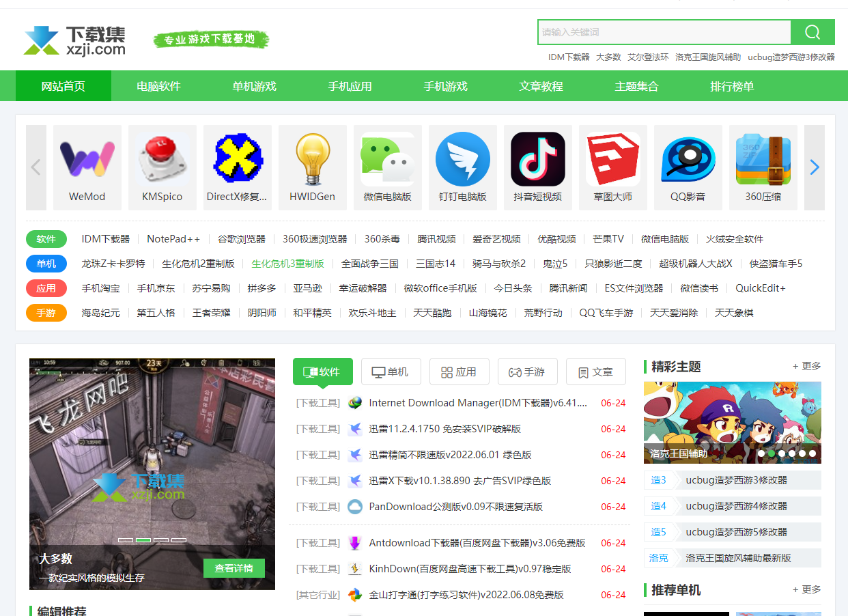Open the 微信电脑版 app icon
848x616 pixels.
point(388,159)
